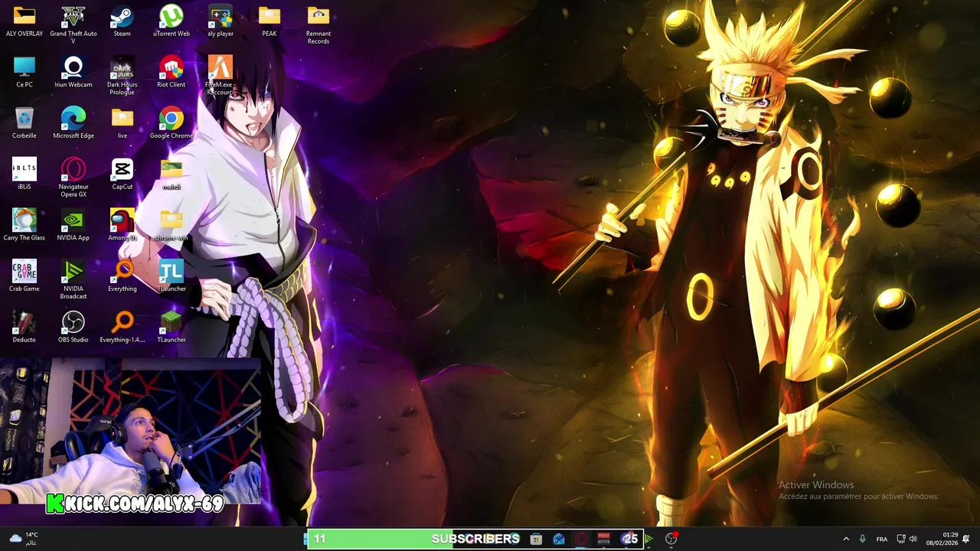Open the Everything search shortcut

coord(122,276)
